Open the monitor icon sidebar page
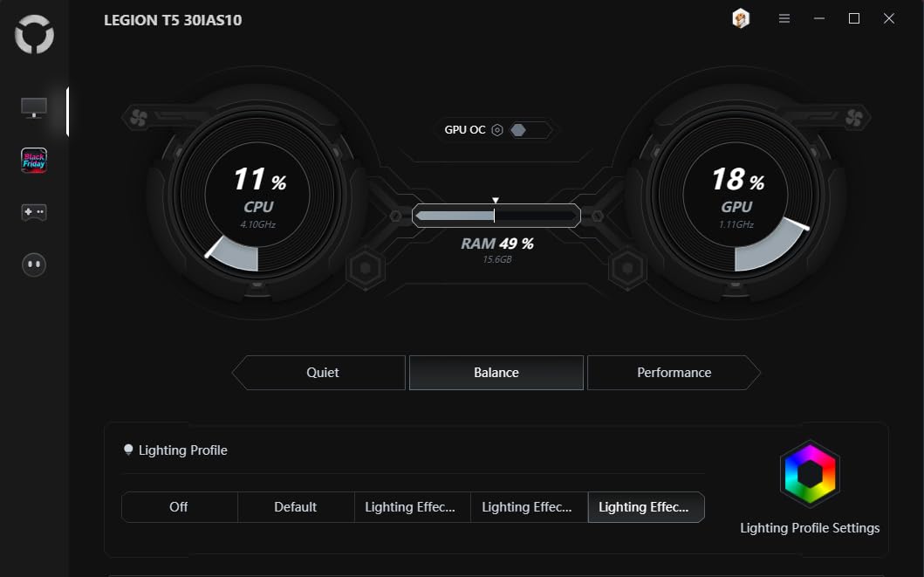Screen dimensions: 924x577 click(34, 108)
